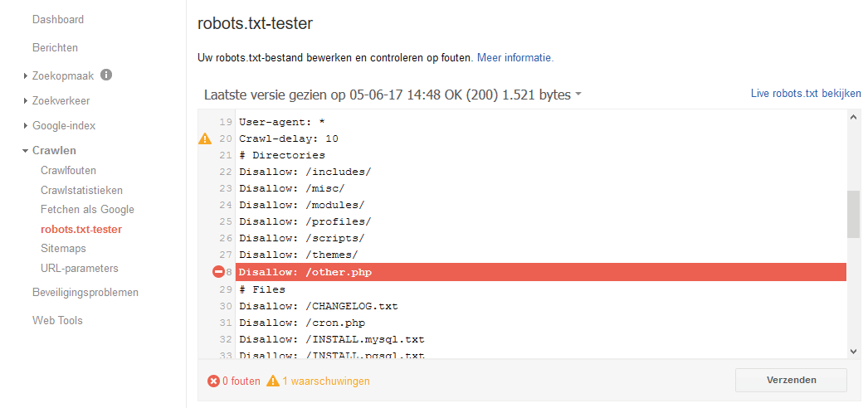Viewport: 868px width, 408px height.
Task: Open the Meer informatie link
Action: (514, 58)
